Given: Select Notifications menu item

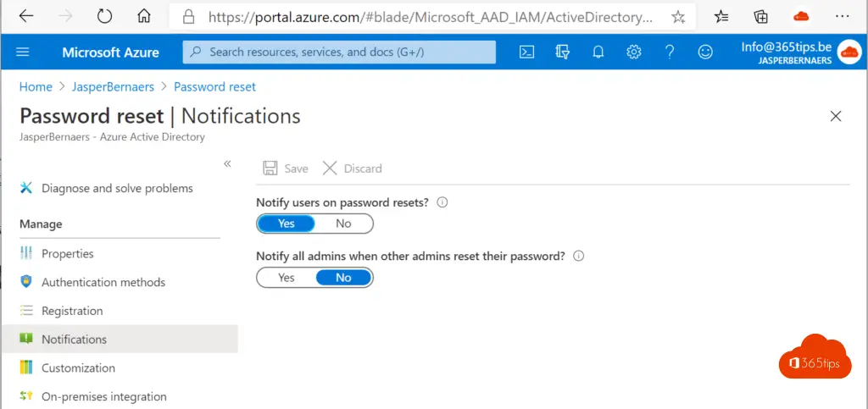Looking at the screenshot, I should (119, 340).
